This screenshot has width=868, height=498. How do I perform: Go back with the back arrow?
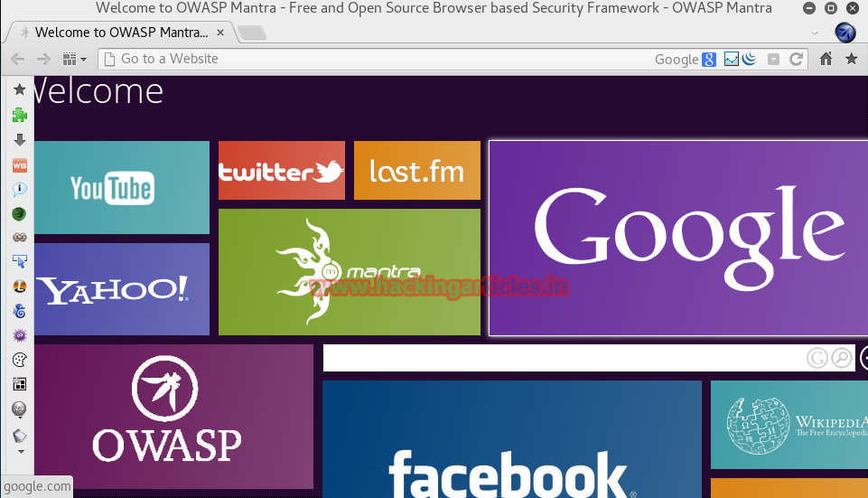point(17,60)
